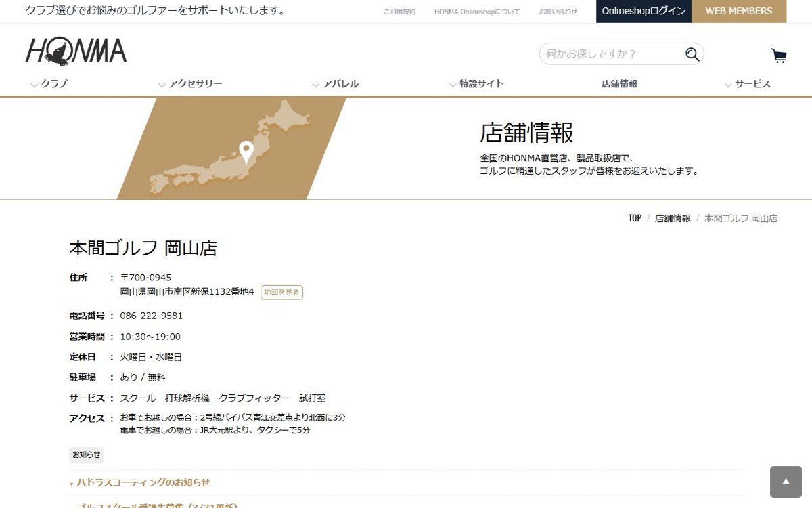
Task: Open the ご利用規約 link
Action: (x=399, y=12)
